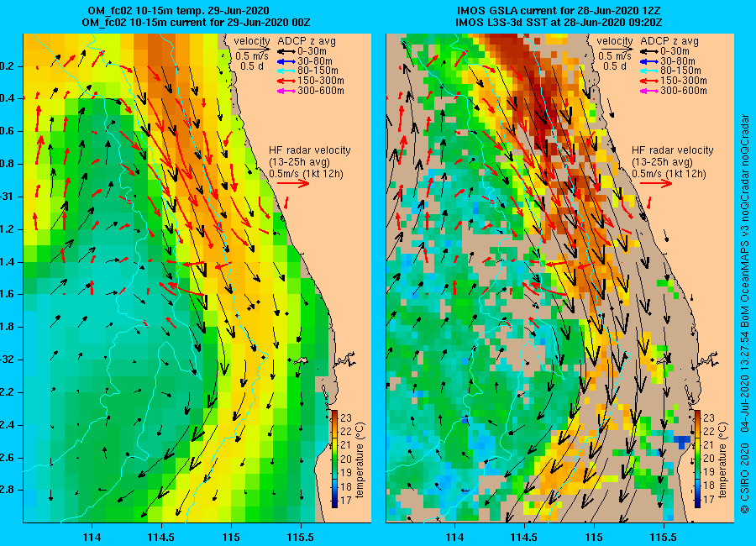Click the '0-30m' legend label, left map

coord(312,51)
